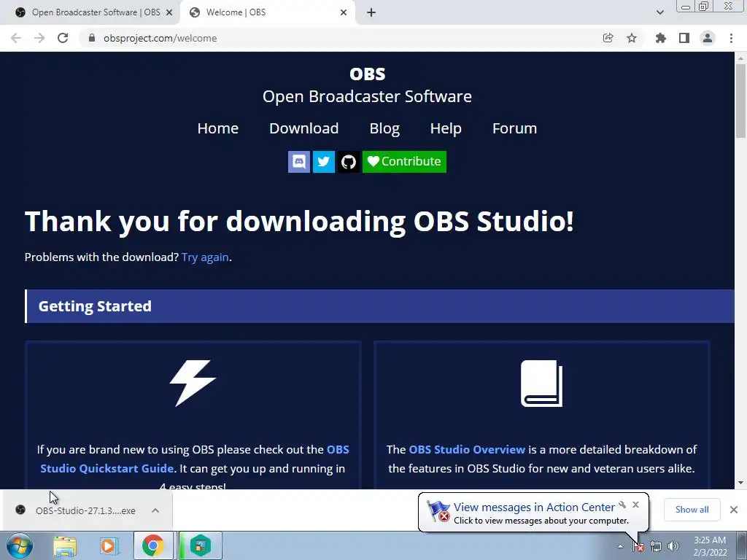Screen dimensions: 747x560
Task: Open the Windows Start menu
Action: coord(19,545)
